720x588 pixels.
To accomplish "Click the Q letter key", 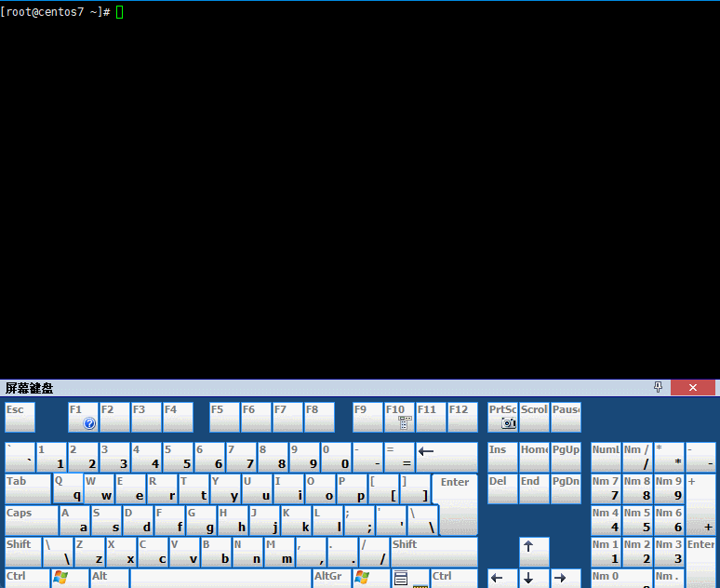I will click(68, 488).
